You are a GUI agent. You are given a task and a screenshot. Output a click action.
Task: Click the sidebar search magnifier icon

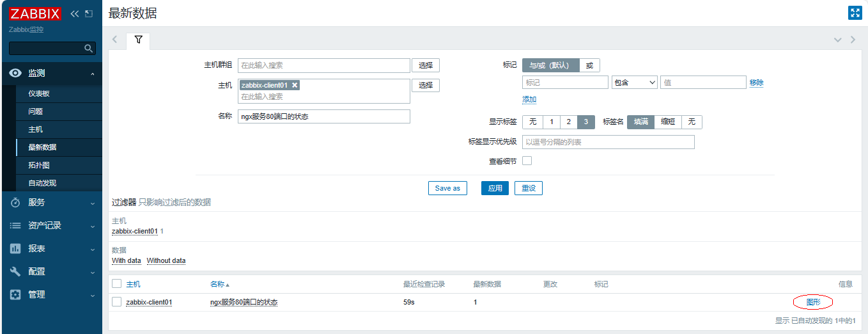pos(89,49)
